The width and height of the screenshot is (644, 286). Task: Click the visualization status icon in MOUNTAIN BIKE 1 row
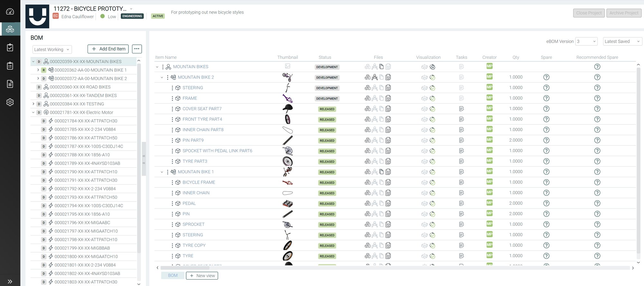coord(432,172)
